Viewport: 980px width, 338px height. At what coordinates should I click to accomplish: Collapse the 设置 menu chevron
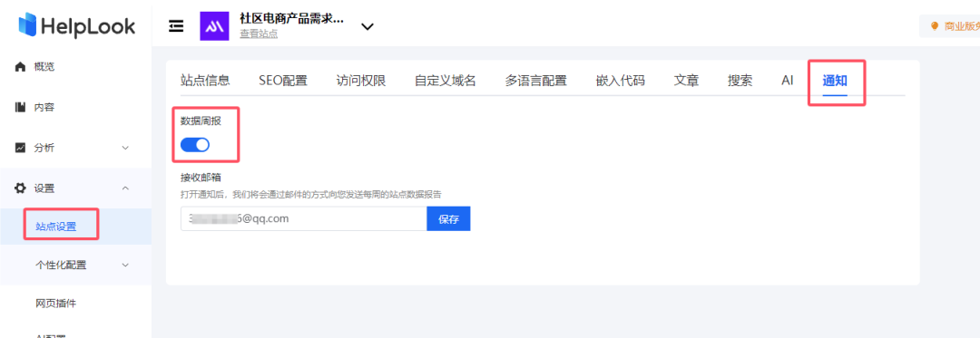pos(125,188)
